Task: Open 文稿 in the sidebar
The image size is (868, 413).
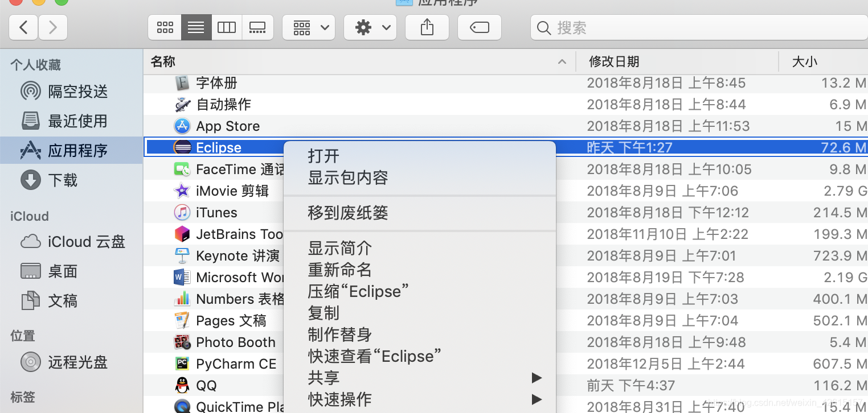Action: click(71, 300)
